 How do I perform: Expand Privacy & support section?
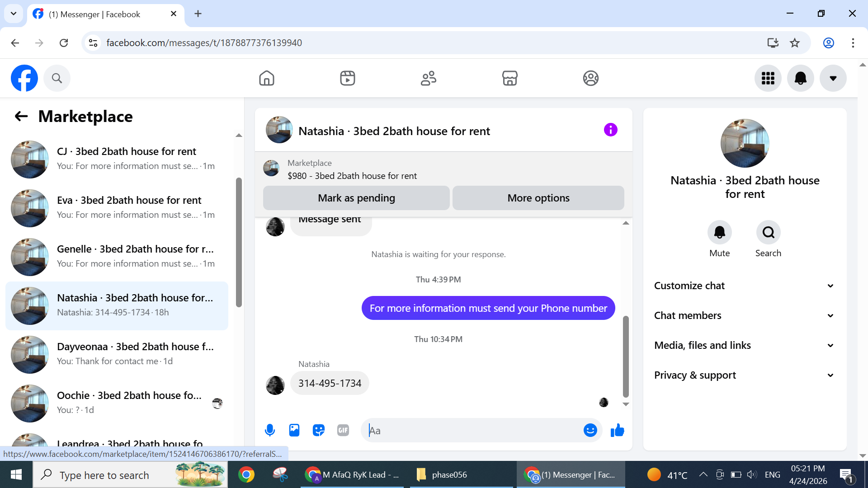744,375
